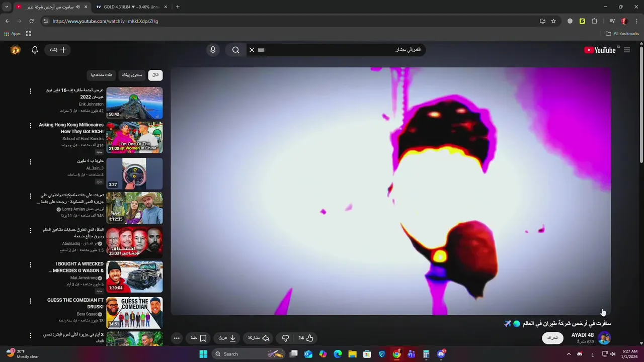Select the 'For you' content chip
The width and height of the screenshot is (644, 362).
(x=132, y=75)
